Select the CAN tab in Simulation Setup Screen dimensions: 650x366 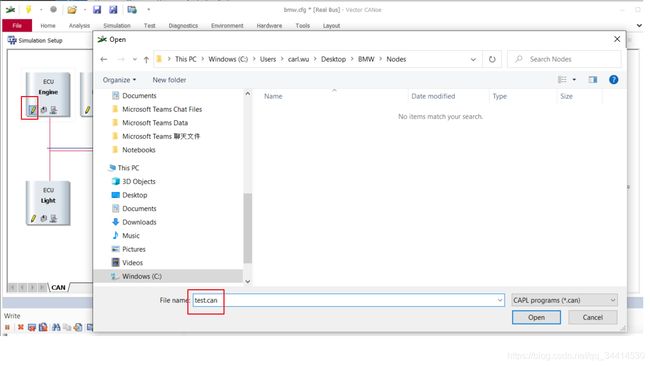pyautogui.click(x=58, y=287)
